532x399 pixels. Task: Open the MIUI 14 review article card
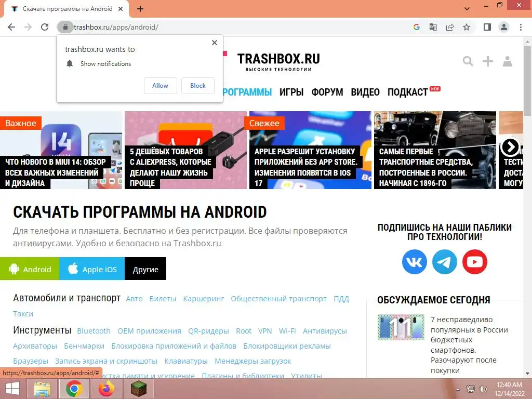(61, 150)
